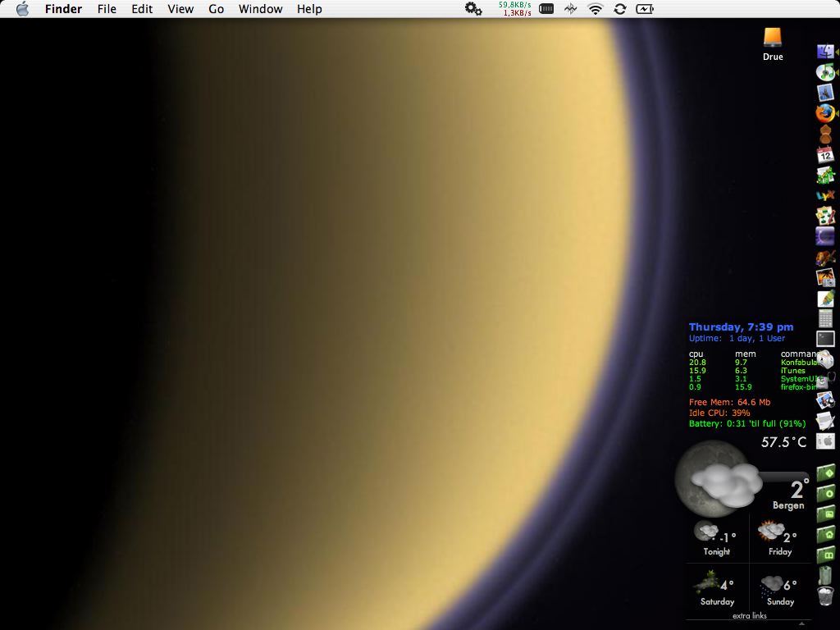Launch iTunes from the dock
The height and width of the screenshot is (630, 840).
point(825,72)
